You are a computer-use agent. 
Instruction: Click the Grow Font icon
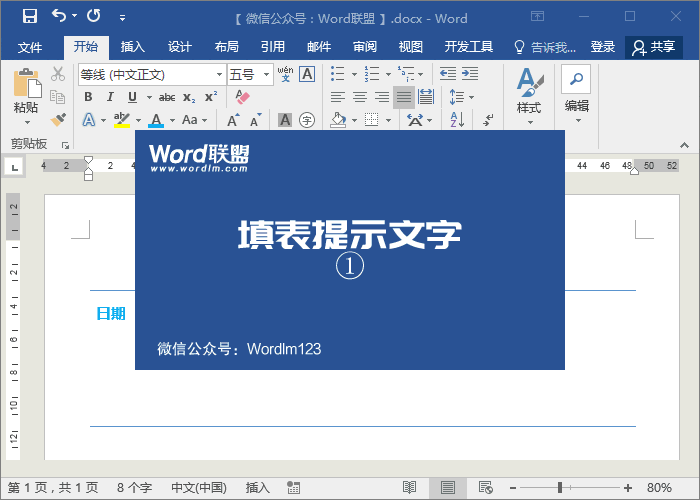point(233,120)
